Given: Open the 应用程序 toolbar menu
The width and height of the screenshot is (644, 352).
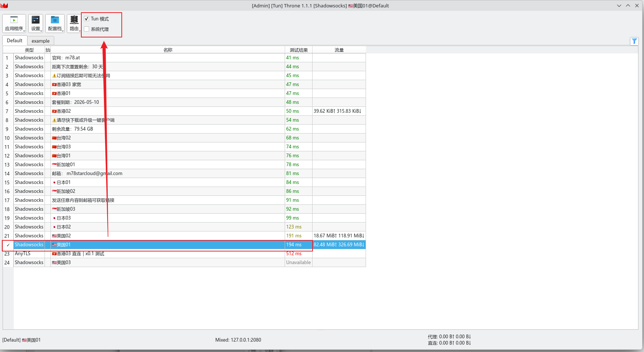Looking at the screenshot, I should tap(14, 23).
